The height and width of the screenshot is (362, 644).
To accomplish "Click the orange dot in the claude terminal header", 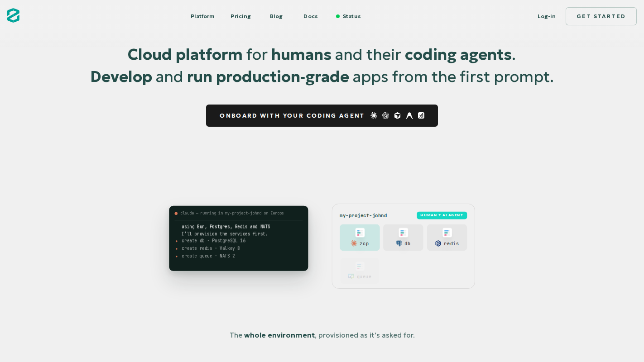I will (176, 213).
